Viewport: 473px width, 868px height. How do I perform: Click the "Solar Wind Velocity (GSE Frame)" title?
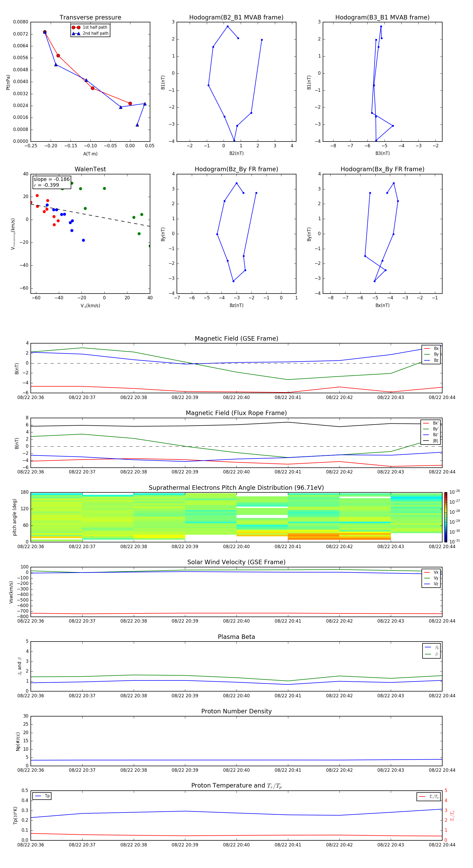pyautogui.click(x=236, y=562)
